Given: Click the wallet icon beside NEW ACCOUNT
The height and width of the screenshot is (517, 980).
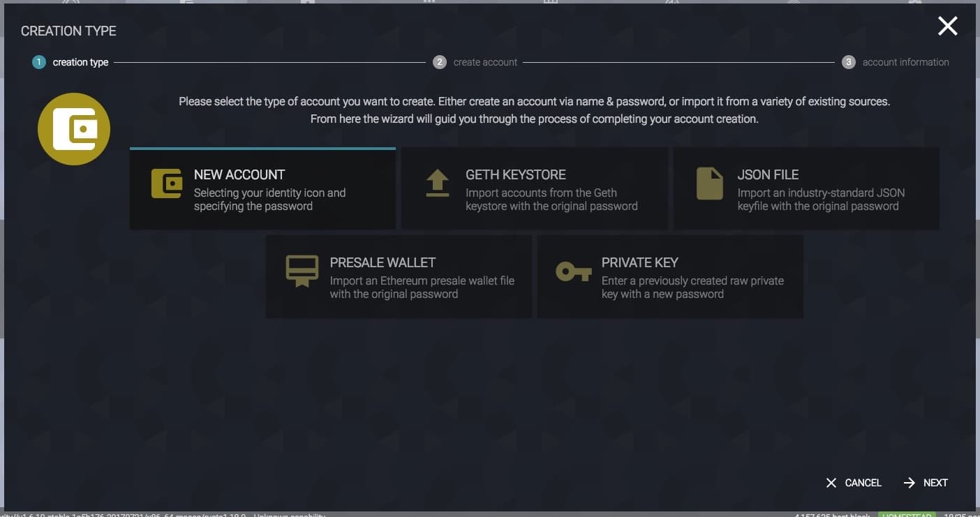Looking at the screenshot, I should (167, 183).
